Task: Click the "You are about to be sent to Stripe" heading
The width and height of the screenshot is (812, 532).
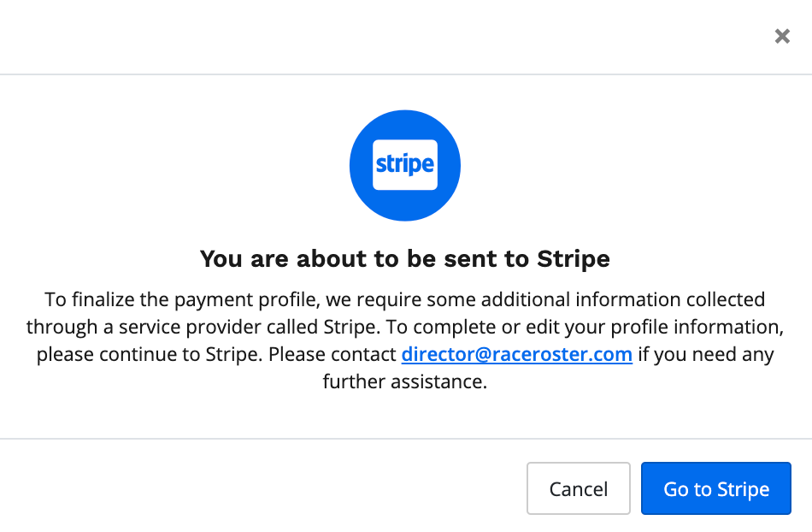Action: (x=405, y=258)
